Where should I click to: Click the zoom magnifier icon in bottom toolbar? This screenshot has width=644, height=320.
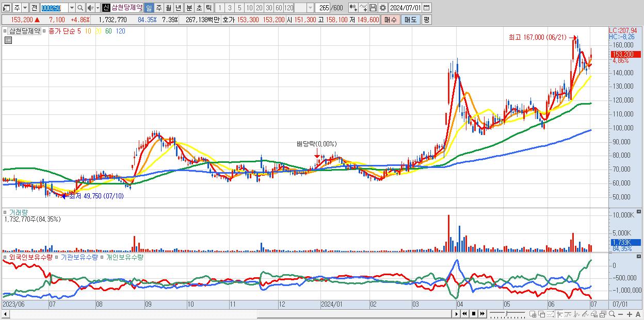(612, 314)
